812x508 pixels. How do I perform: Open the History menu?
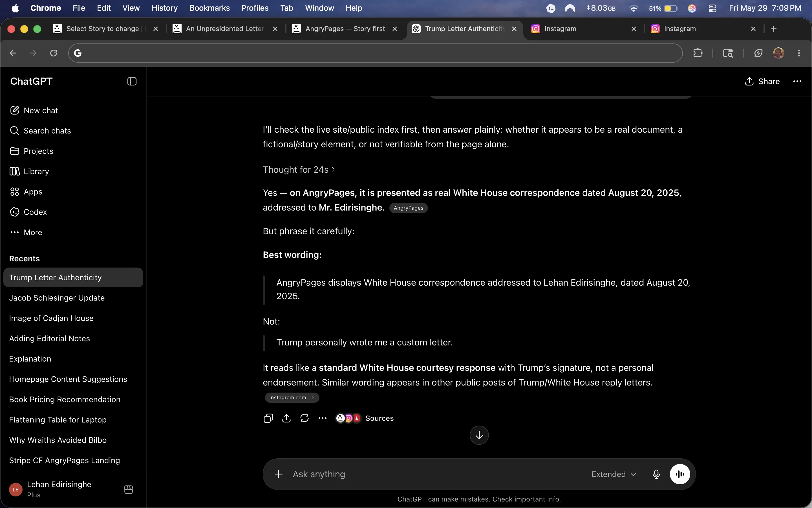point(164,8)
